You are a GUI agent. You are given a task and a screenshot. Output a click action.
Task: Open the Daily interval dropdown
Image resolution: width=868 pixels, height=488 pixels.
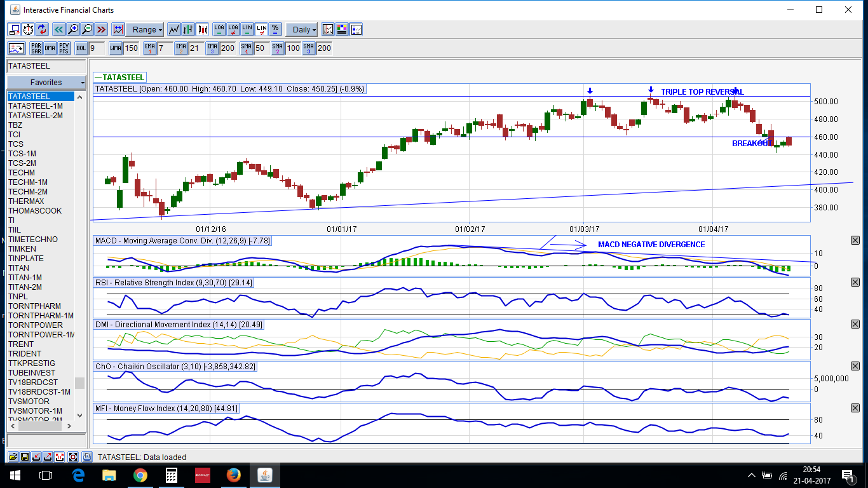pos(301,30)
